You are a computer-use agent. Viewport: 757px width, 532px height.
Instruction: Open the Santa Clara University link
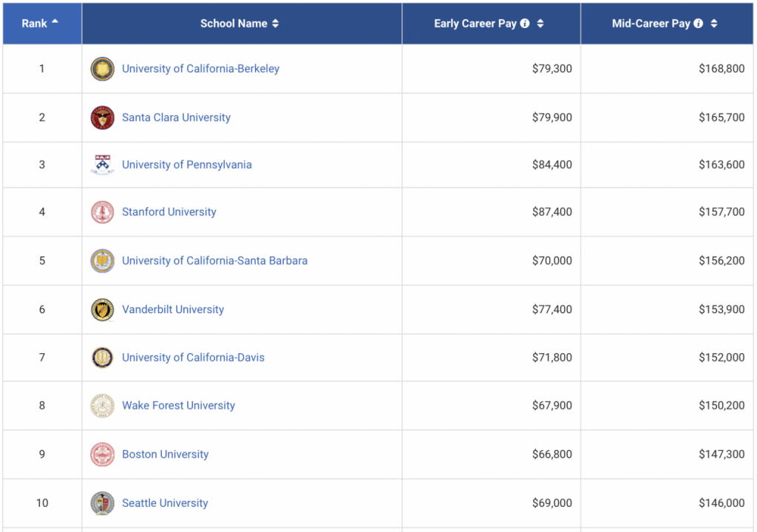[176, 117]
